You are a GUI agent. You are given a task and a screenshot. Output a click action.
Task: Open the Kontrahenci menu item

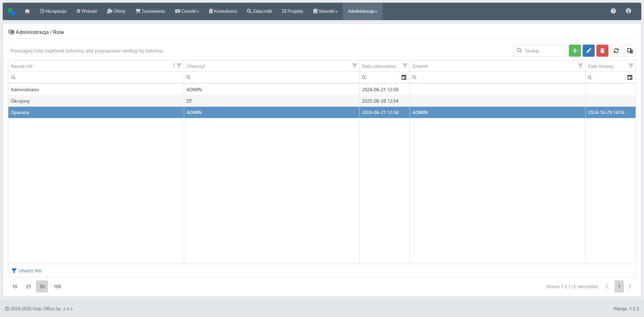pyautogui.click(x=223, y=11)
